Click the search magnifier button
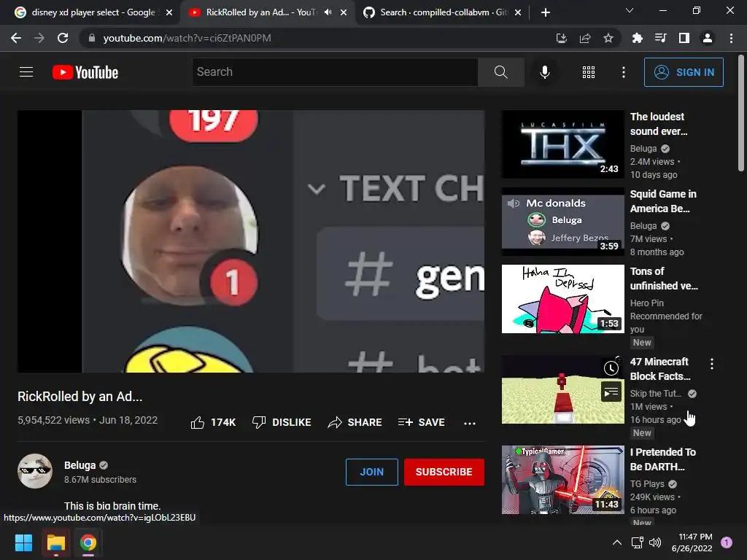Screen dimensions: 747x560 (500, 72)
